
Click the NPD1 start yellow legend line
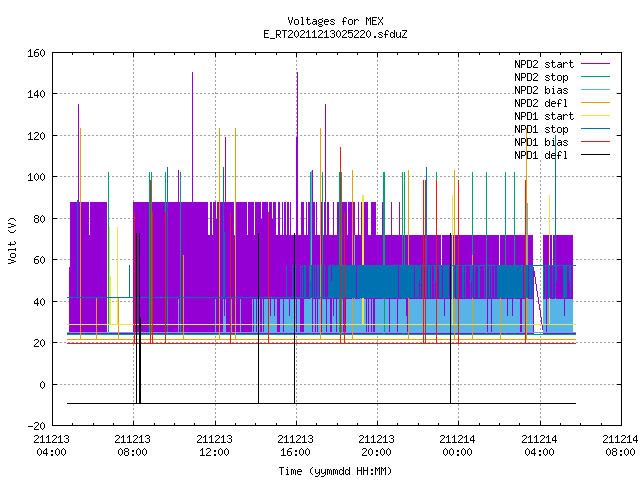click(595, 116)
